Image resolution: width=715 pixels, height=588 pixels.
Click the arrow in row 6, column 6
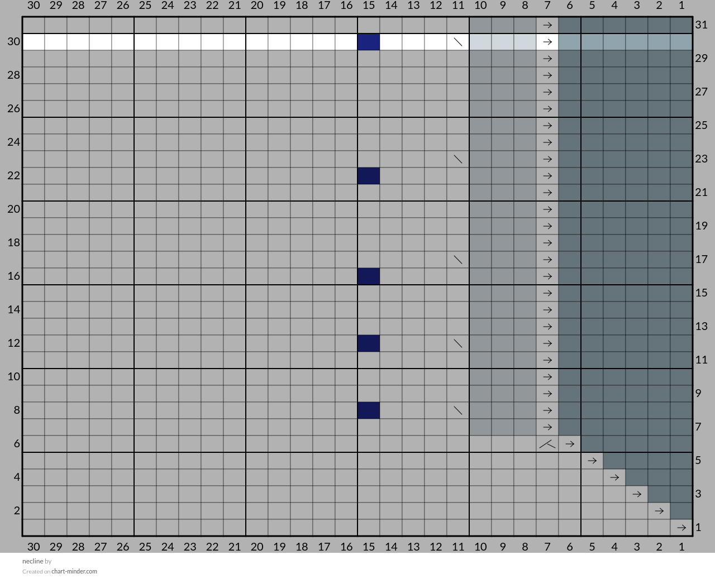570,444
